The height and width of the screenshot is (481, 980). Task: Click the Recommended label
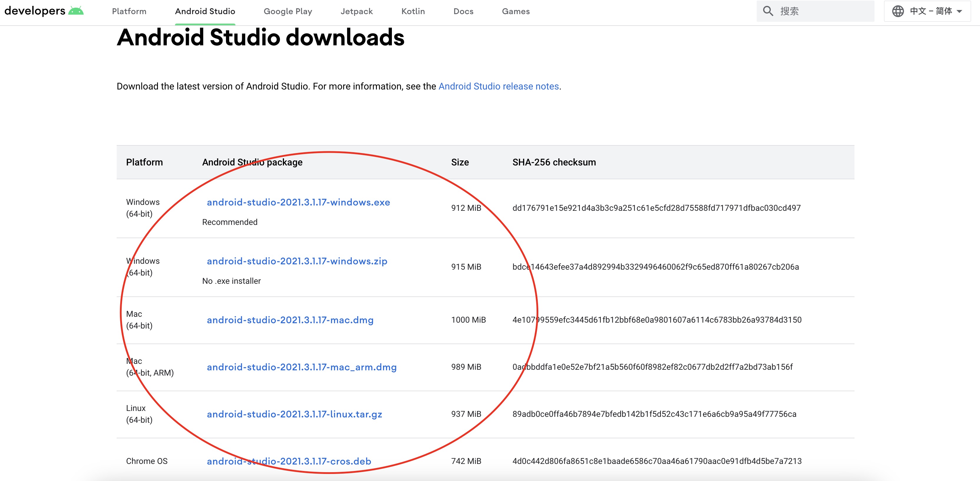[230, 222]
